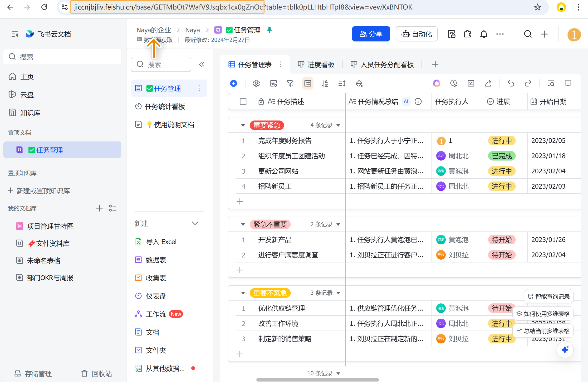The width and height of the screenshot is (588, 382).
Task: Click the header search magnifier icon
Action: click(528, 34)
